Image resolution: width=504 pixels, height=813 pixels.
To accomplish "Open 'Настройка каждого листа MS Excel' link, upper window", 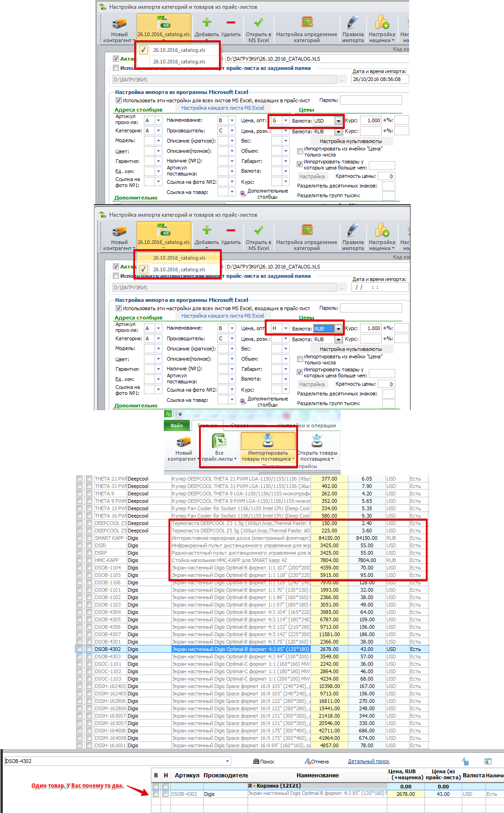I will [x=223, y=108].
